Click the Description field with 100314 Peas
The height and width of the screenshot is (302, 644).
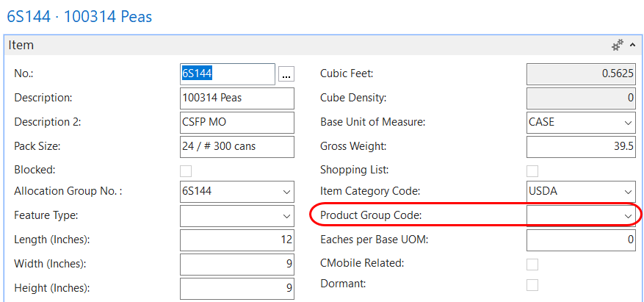click(x=236, y=98)
